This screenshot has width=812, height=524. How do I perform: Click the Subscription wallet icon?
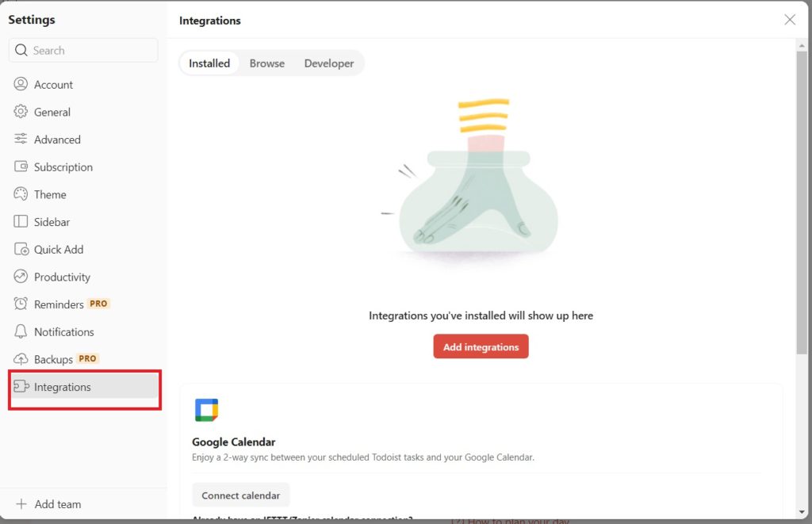point(21,166)
